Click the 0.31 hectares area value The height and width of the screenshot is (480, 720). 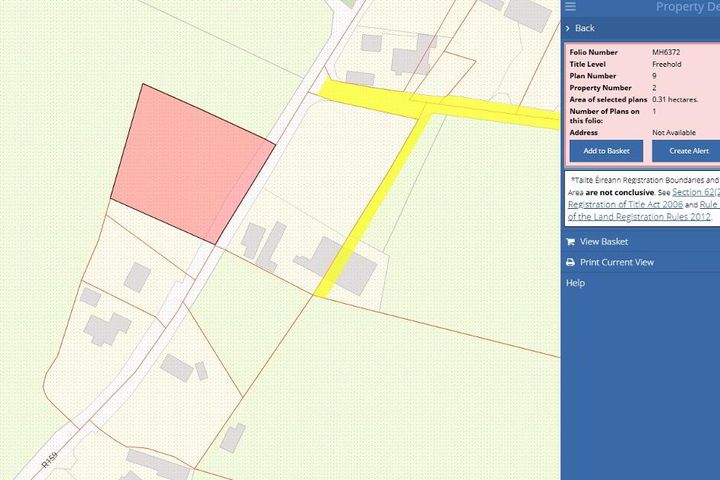point(675,100)
